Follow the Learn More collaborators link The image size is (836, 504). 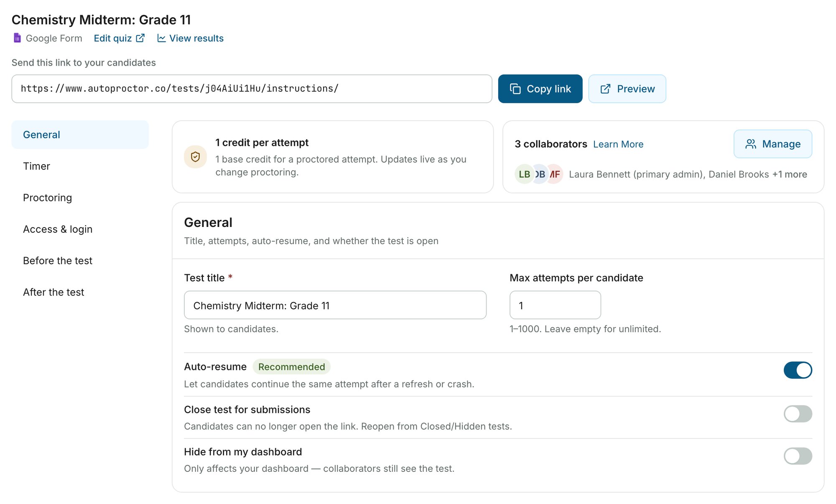coord(618,144)
